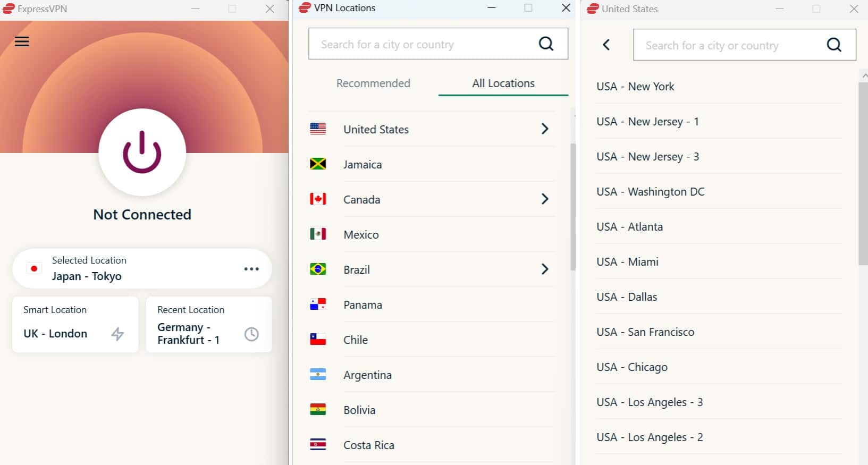Choose USA - Los Angeles - 3 server

(719, 402)
